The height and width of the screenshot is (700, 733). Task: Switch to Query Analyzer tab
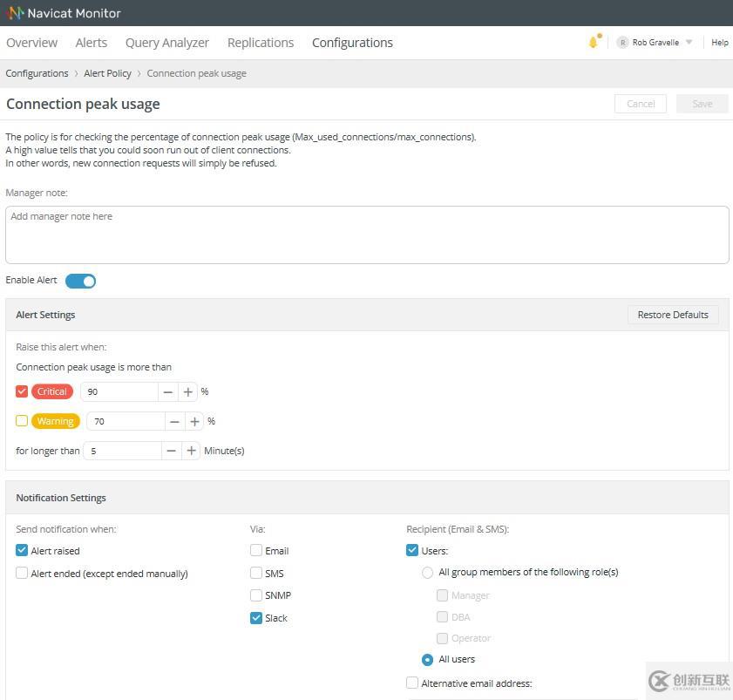point(166,43)
